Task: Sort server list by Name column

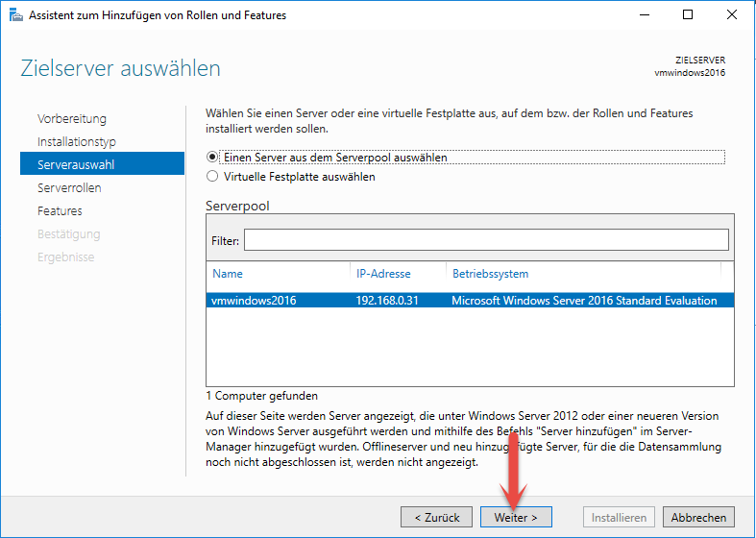Action: click(228, 274)
